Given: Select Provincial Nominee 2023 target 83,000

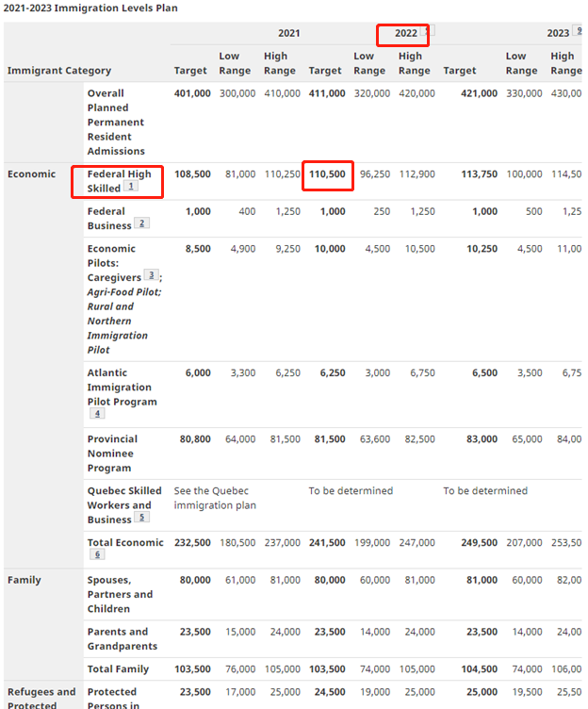Looking at the screenshot, I should coord(482,439).
